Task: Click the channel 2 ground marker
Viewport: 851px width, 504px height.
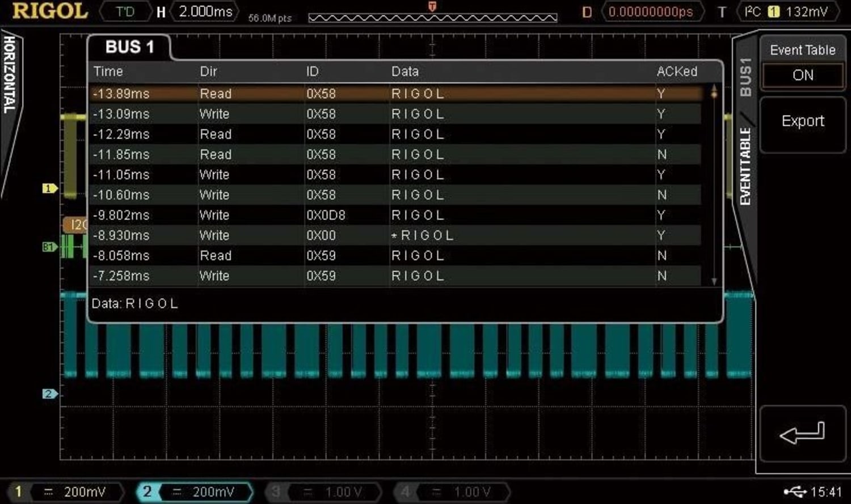Action: coord(50,393)
